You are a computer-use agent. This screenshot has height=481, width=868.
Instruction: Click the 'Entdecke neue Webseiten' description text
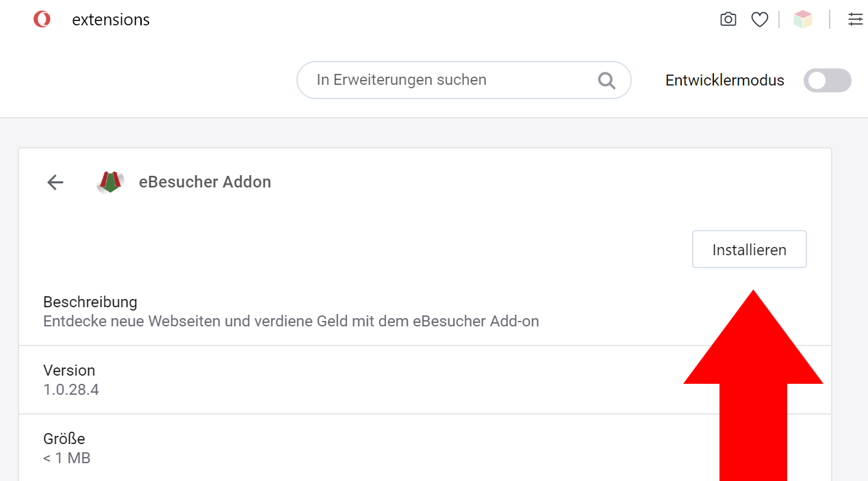pyautogui.click(x=291, y=321)
